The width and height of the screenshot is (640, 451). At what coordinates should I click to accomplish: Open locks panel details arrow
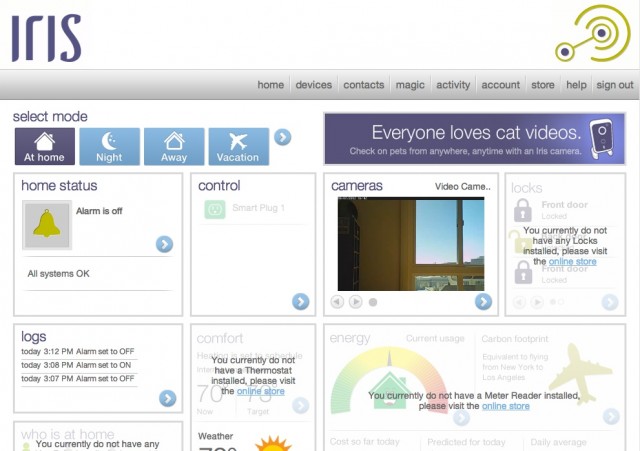click(x=610, y=302)
